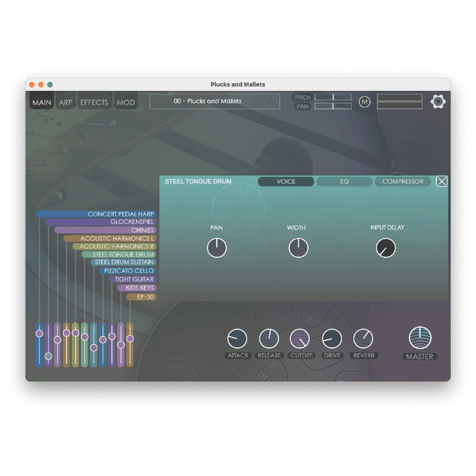Click the PITCH label

(x=303, y=97)
